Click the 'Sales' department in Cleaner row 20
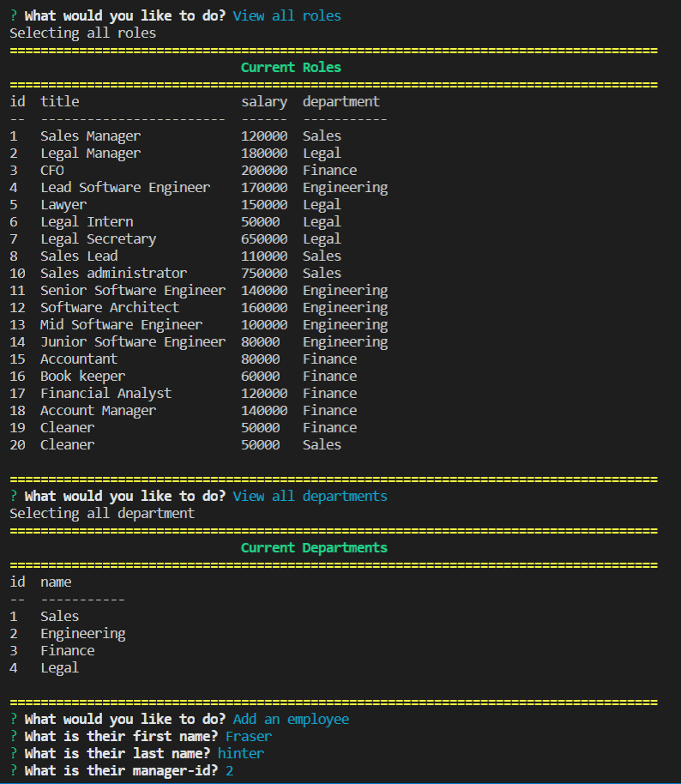Image resolution: width=681 pixels, height=784 pixels. (322, 445)
